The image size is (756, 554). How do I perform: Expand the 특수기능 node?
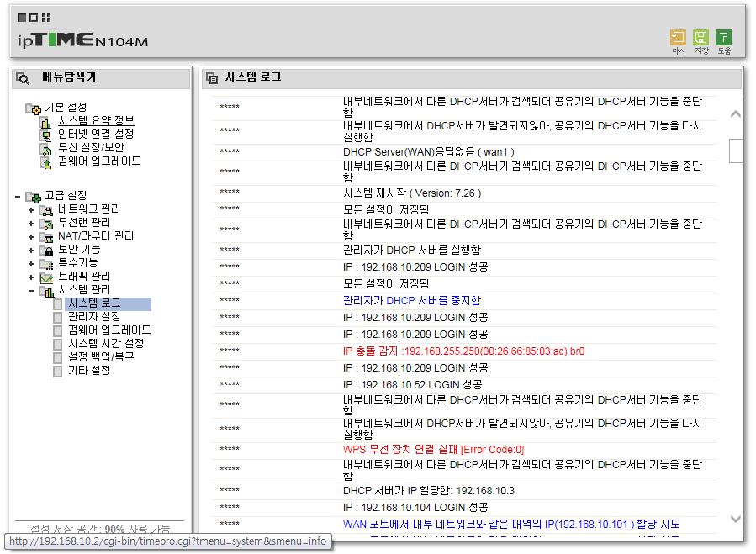coord(31,265)
